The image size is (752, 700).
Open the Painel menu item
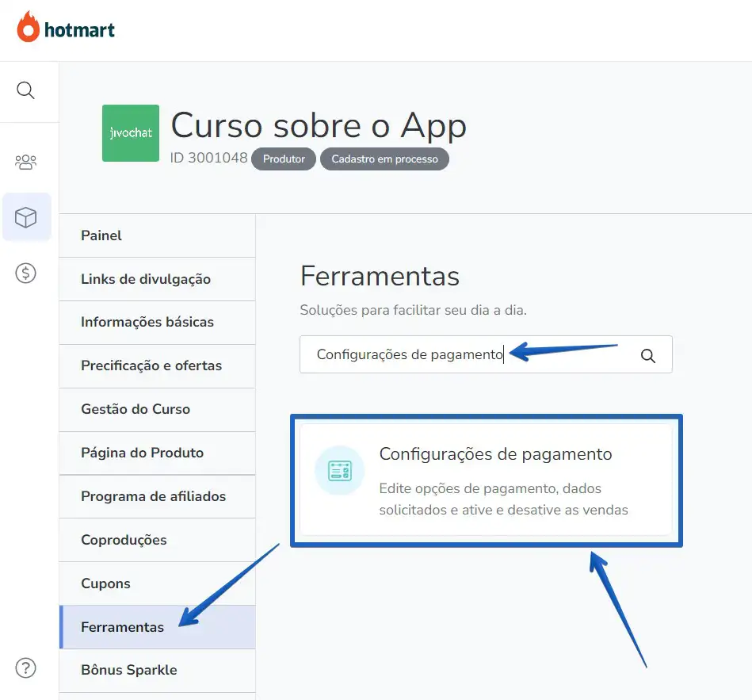[158, 235]
